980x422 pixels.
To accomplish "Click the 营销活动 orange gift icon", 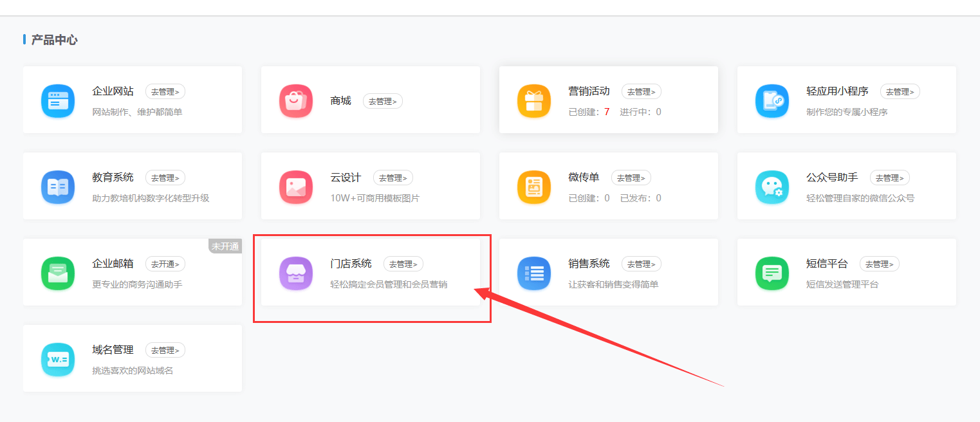I will pyautogui.click(x=534, y=101).
